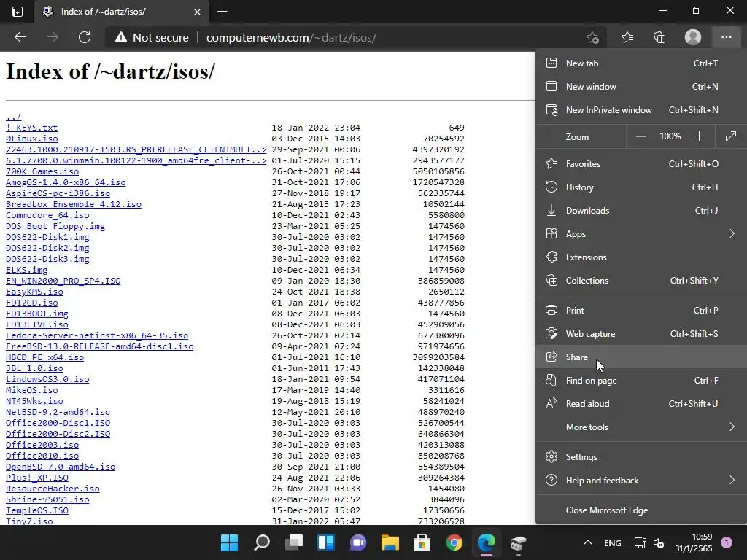Screen dimensions: 747x560
Task: Open Task View on the taskbar
Action: 294,542
